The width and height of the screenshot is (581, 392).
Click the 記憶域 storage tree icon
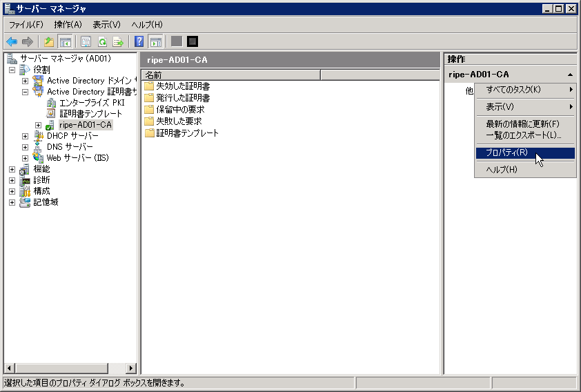pos(24,202)
